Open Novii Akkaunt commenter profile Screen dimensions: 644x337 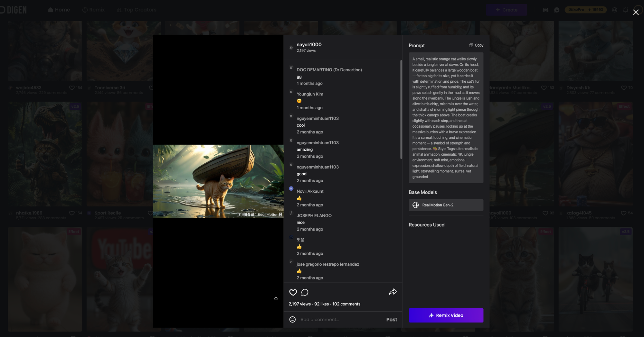(x=310, y=191)
